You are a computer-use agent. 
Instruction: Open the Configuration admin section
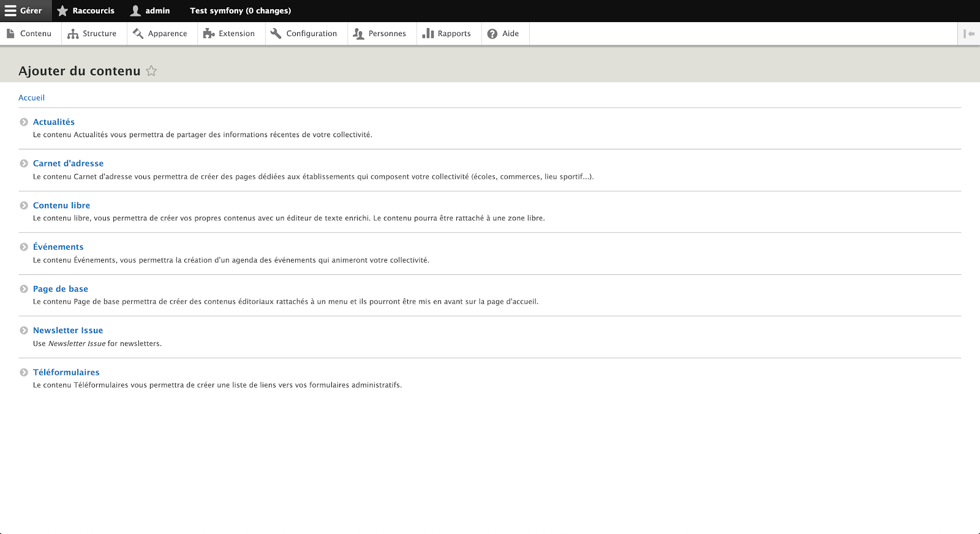[x=312, y=34]
